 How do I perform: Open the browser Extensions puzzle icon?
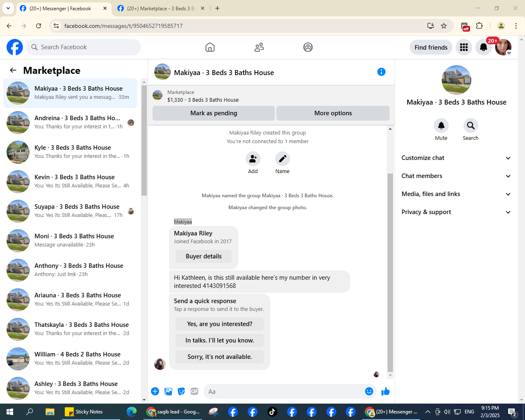point(479,26)
